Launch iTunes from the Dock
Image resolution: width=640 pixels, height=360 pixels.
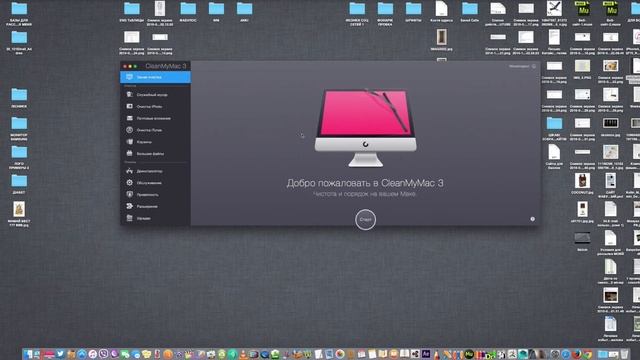[x=93, y=354]
